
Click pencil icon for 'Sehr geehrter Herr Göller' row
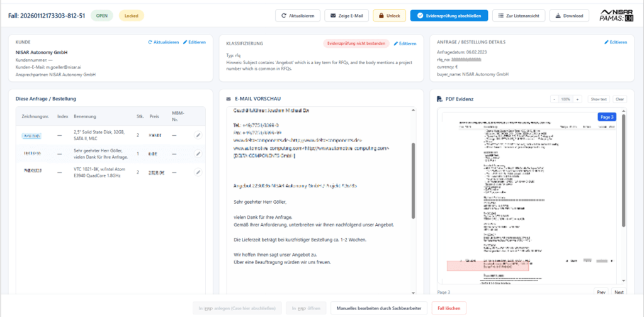point(198,153)
